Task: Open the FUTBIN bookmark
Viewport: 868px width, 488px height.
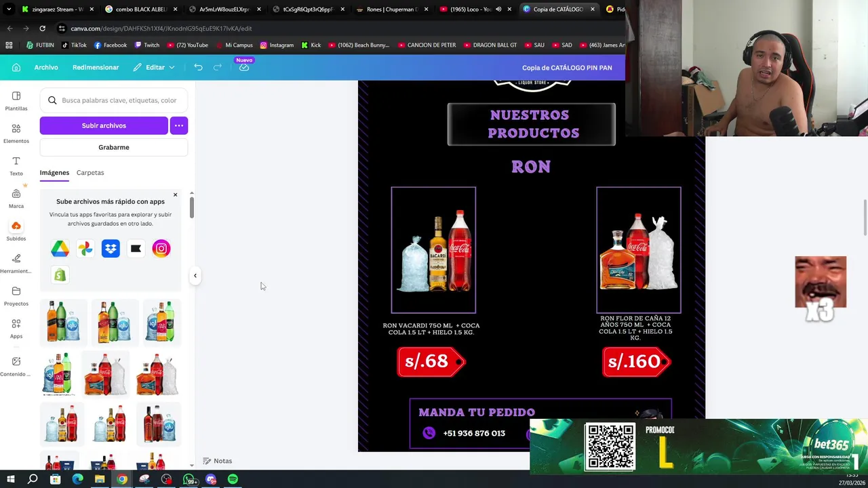Action: [40, 45]
